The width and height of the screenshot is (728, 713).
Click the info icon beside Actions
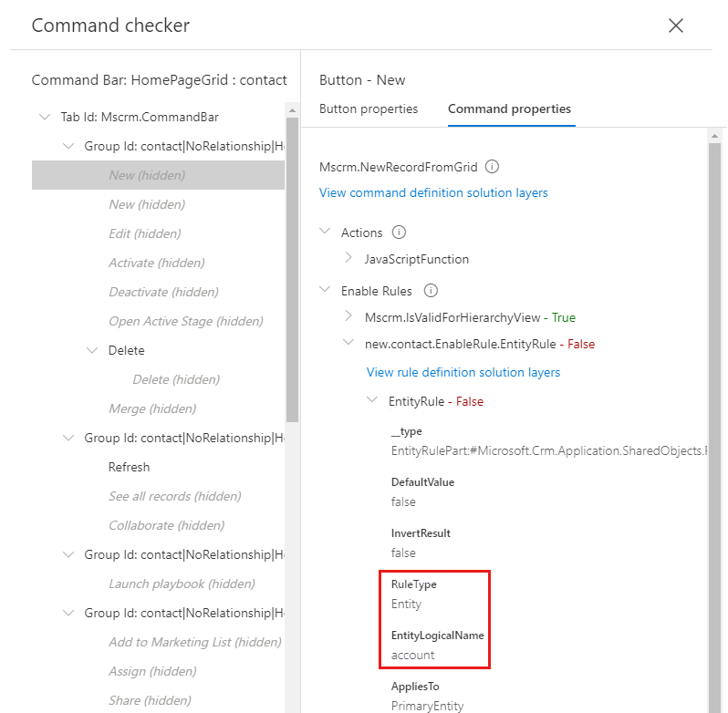point(398,232)
